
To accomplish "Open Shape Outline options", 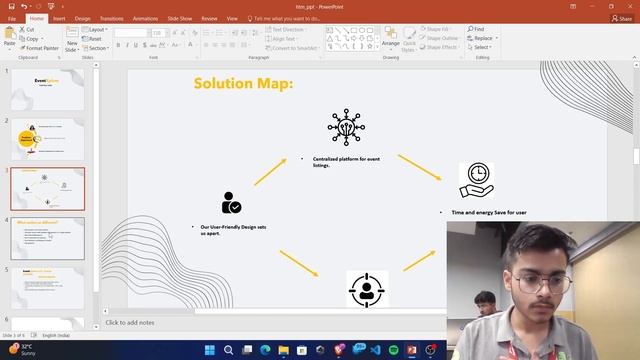I will tap(440, 38).
